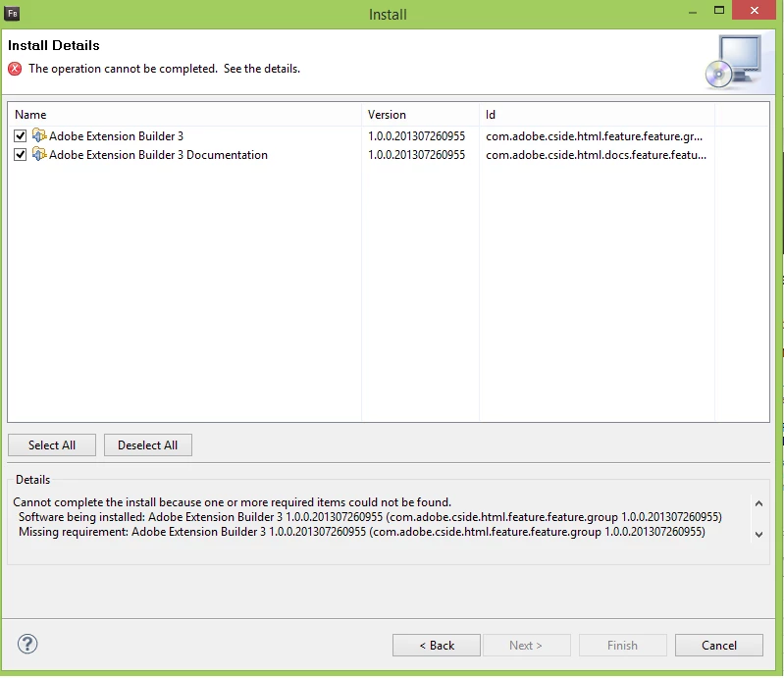Uncheck the Adobe Extension Builder 3 checkbox
Image resolution: width=784 pixels, height=679 pixels.
point(20,136)
